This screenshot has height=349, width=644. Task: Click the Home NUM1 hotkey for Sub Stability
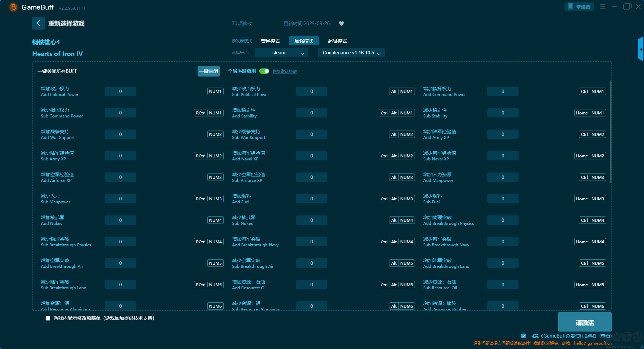click(590, 113)
